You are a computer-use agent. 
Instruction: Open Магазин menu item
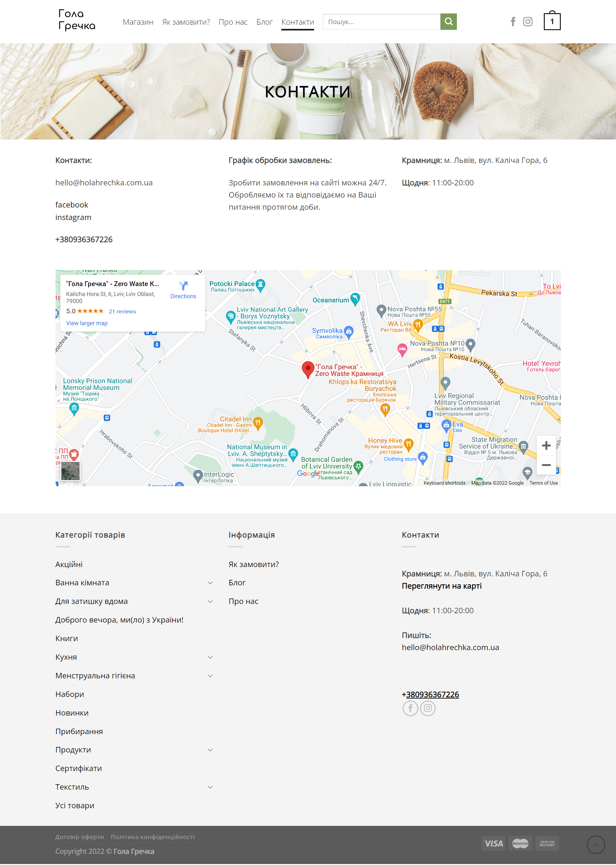click(x=138, y=22)
